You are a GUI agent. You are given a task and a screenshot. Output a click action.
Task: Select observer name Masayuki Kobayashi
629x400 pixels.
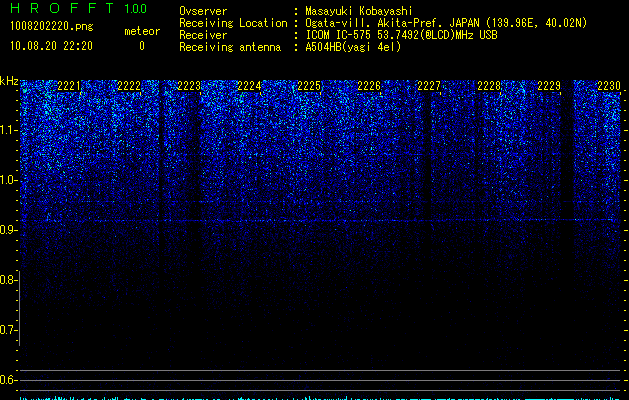[359, 11]
